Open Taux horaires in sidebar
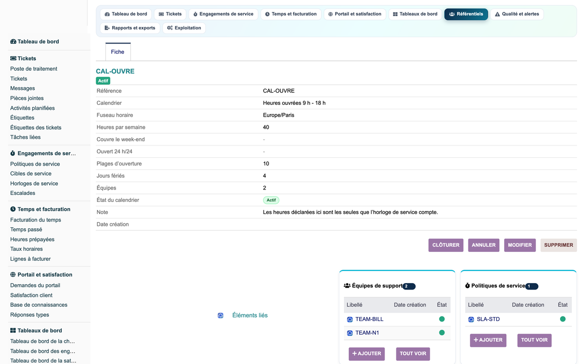 [26, 249]
